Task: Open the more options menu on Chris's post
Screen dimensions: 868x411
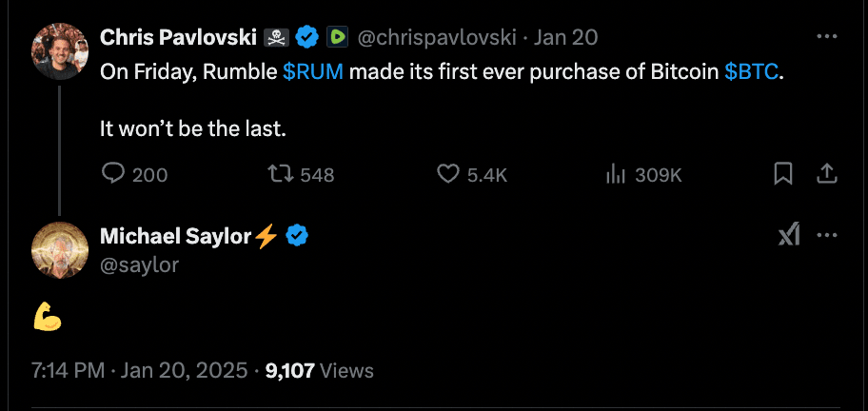Action: [827, 36]
